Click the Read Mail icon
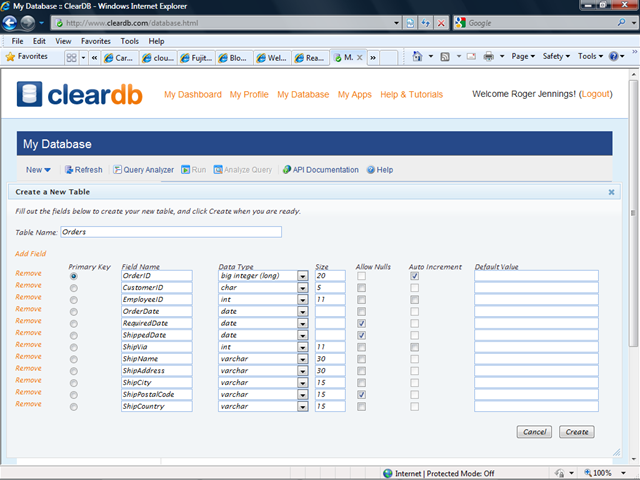This screenshot has width=640, height=480. pos(471,56)
